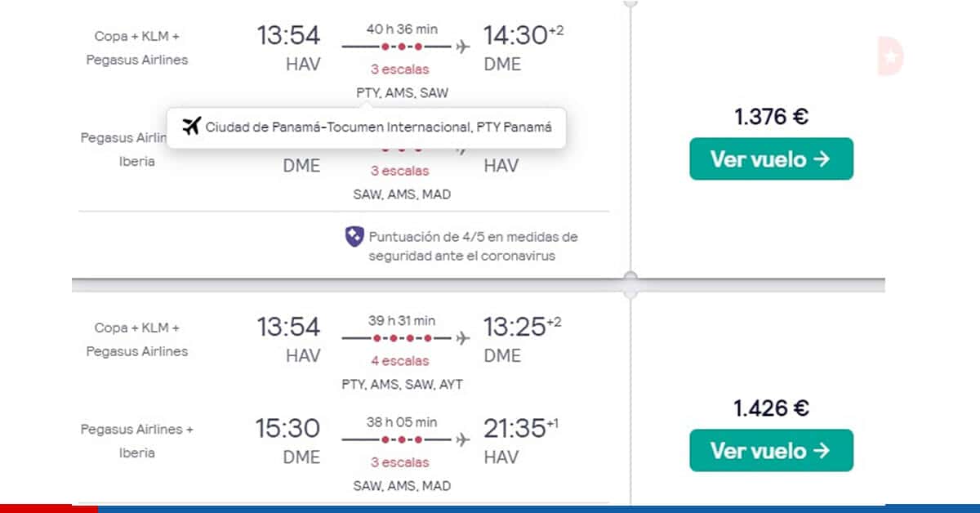Click plane icon on the 40 h 36 min route
This screenshot has height=513, width=980.
coord(463,47)
